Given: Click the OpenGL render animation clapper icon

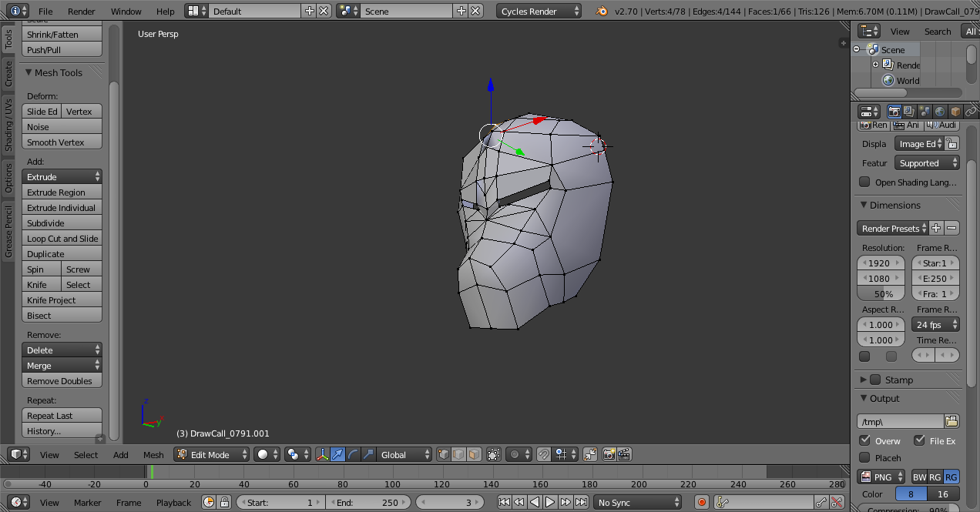Looking at the screenshot, I should click(x=625, y=454).
